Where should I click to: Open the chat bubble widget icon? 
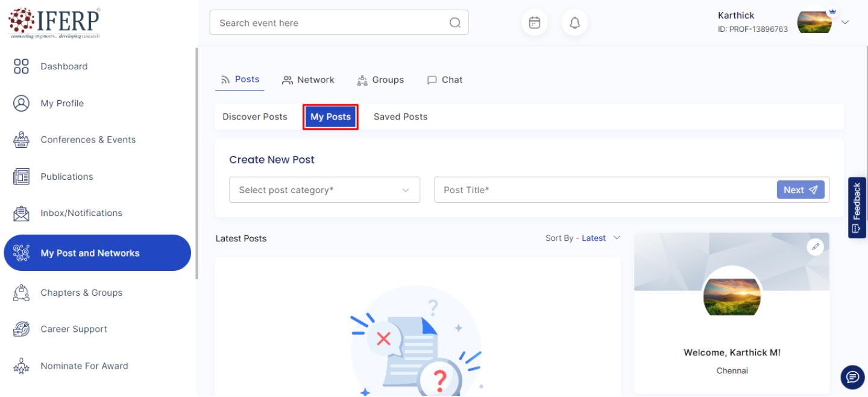(x=852, y=377)
